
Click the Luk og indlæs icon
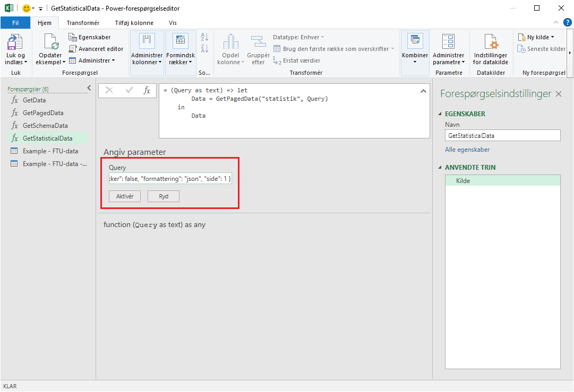[x=15, y=42]
